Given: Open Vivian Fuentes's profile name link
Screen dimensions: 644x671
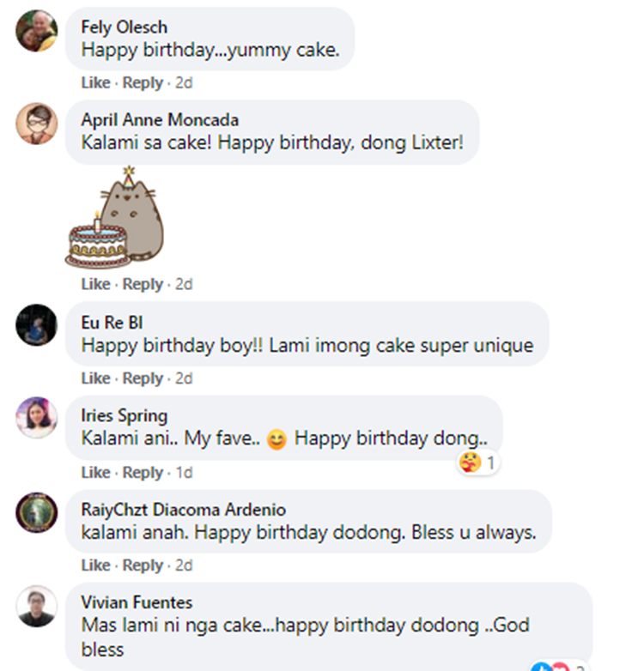Looking at the screenshot, I should click(137, 602).
